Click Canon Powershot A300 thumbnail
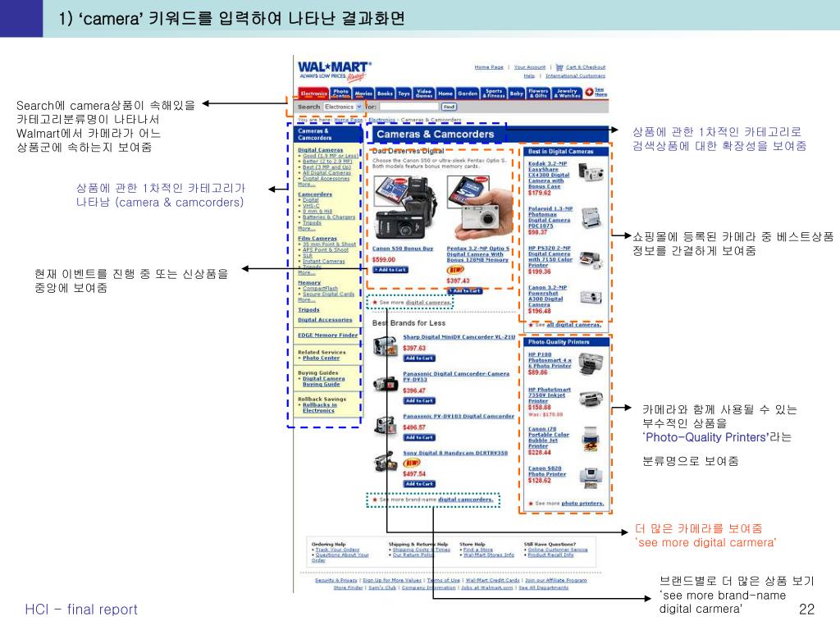 [591, 297]
